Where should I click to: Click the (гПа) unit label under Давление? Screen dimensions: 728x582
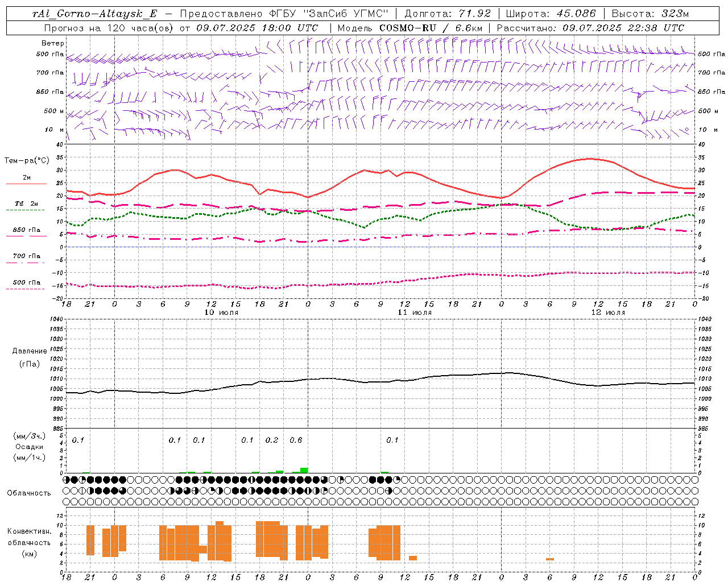pyautogui.click(x=30, y=364)
